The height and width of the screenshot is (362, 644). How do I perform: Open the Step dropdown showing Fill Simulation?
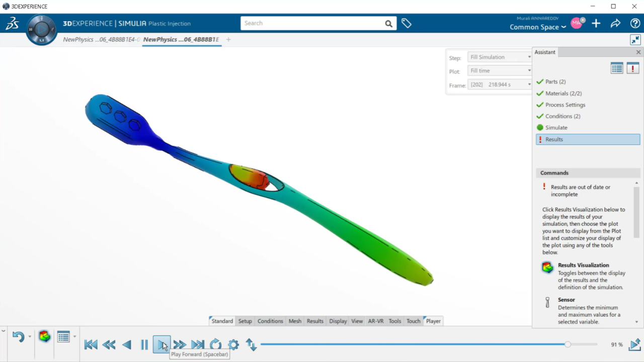coord(500,57)
